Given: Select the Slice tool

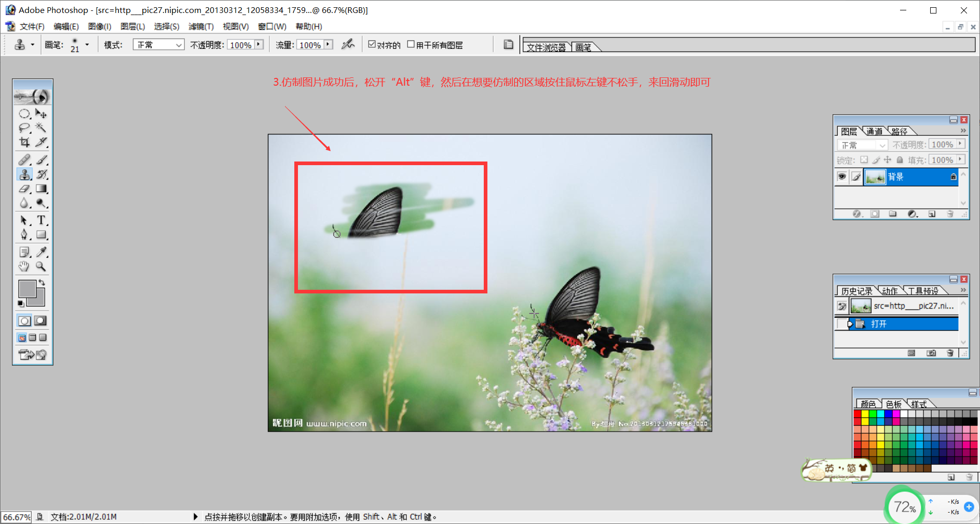Looking at the screenshot, I should tap(41, 141).
